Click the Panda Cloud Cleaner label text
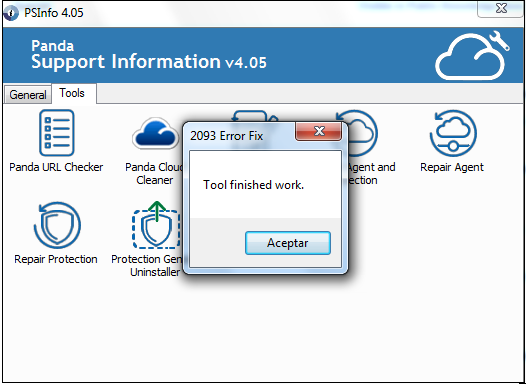The width and height of the screenshot is (527, 384). (x=154, y=173)
